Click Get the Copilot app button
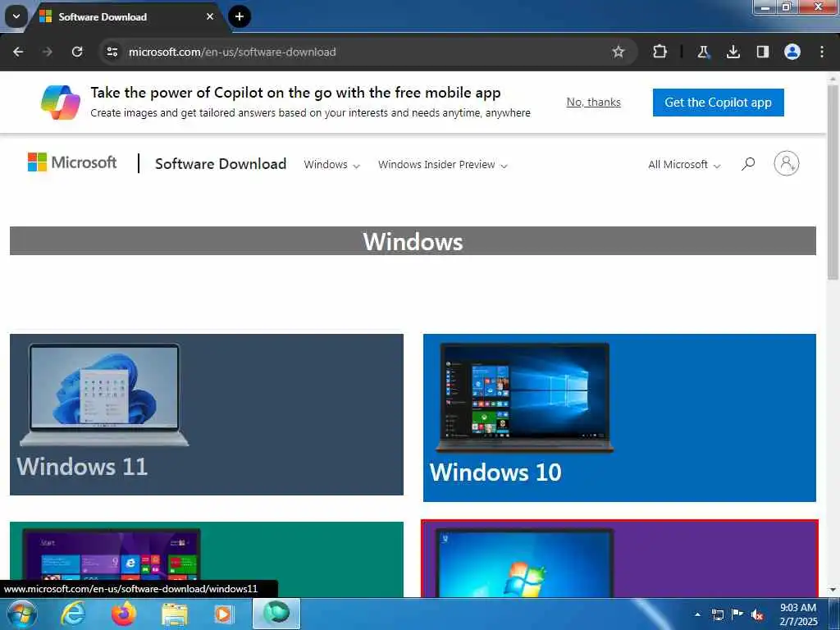This screenshot has height=630, width=840. 718,103
